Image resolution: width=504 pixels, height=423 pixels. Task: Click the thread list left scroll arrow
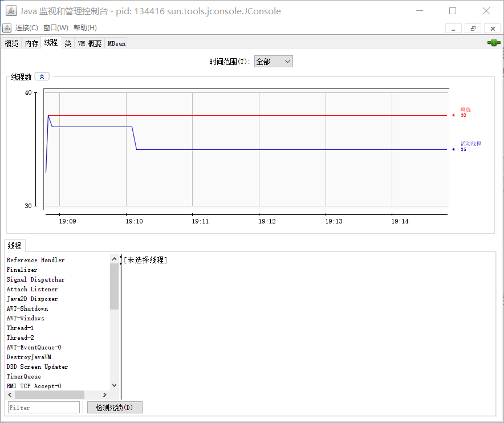pyautogui.click(x=10, y=394)
